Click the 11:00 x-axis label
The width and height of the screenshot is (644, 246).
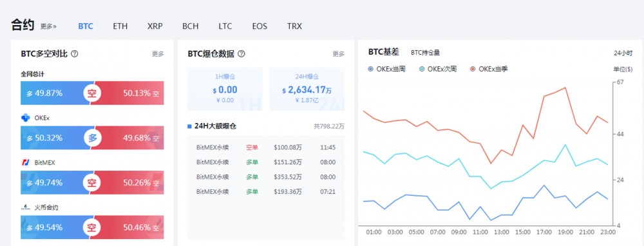pos(480,232)
